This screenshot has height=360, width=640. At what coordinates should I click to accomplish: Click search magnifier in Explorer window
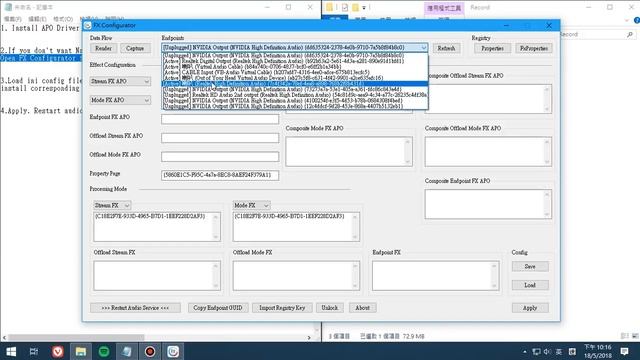(629, 35)
